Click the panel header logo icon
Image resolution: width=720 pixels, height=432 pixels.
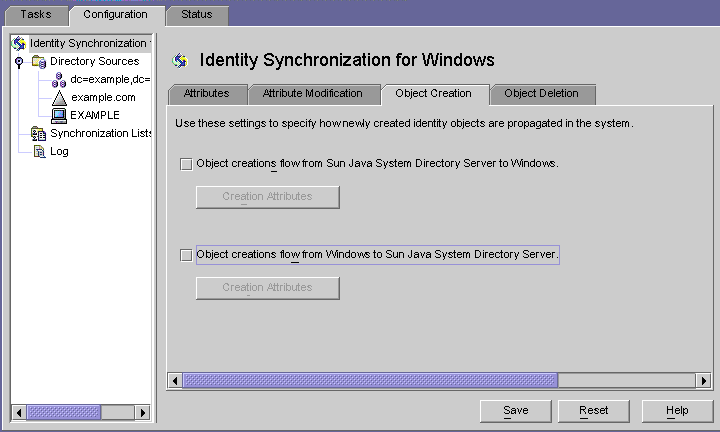coord(180,61)
